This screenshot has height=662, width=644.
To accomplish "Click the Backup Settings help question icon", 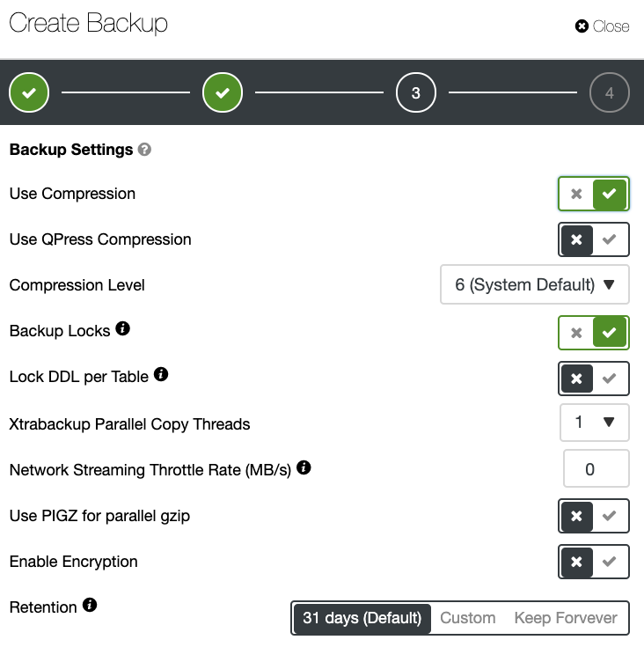I will click(144, 150).
